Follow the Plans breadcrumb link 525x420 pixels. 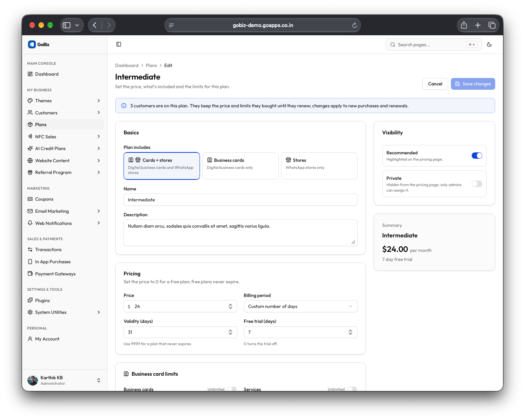click(x=151, y=65)
